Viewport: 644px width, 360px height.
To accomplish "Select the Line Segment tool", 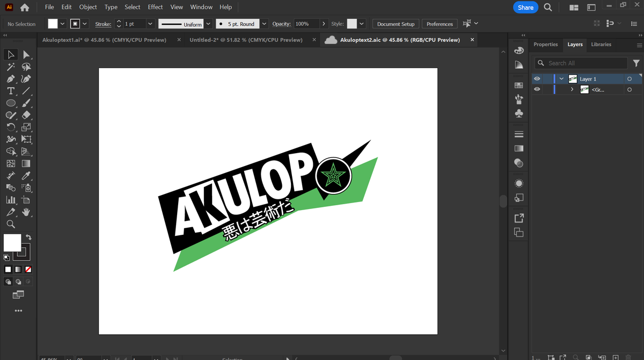I will (26, 91).
